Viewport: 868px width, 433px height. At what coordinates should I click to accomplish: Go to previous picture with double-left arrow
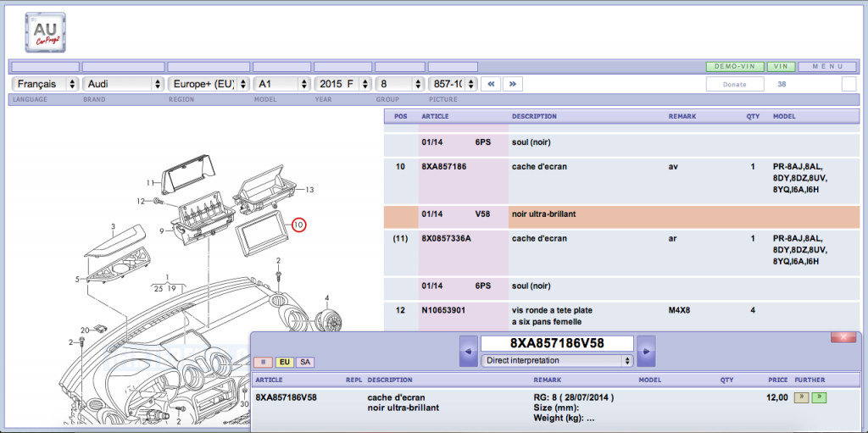pos(491,84)
